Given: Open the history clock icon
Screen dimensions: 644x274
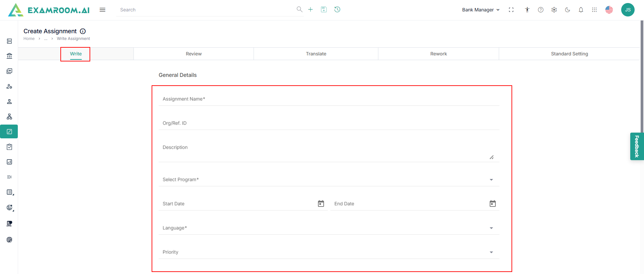Looking at the screenshot, I should [337, 9].
